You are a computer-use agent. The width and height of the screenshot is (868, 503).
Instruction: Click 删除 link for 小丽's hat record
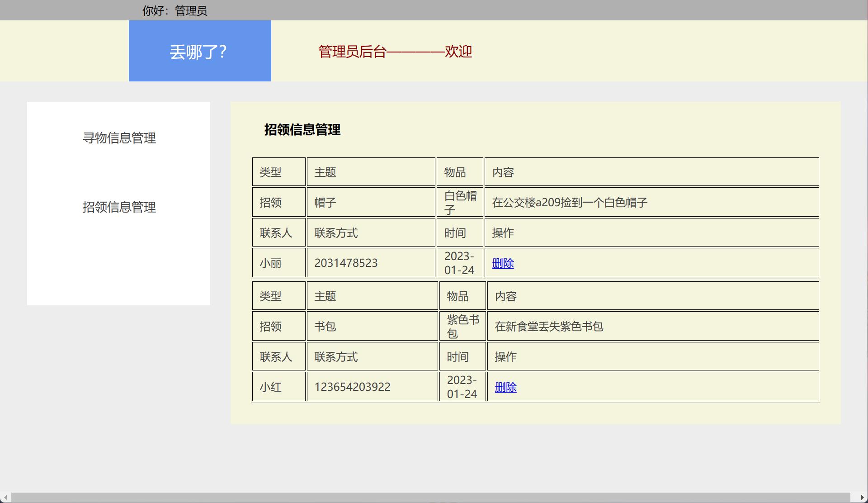pyautogui.click(x=504, y=263)
